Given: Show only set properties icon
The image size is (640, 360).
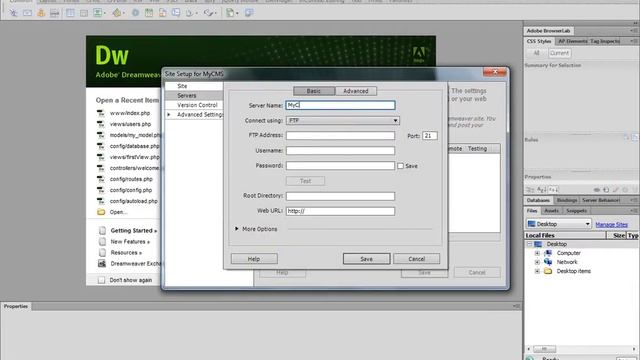Looking at the screenshot, I should 553,189.
